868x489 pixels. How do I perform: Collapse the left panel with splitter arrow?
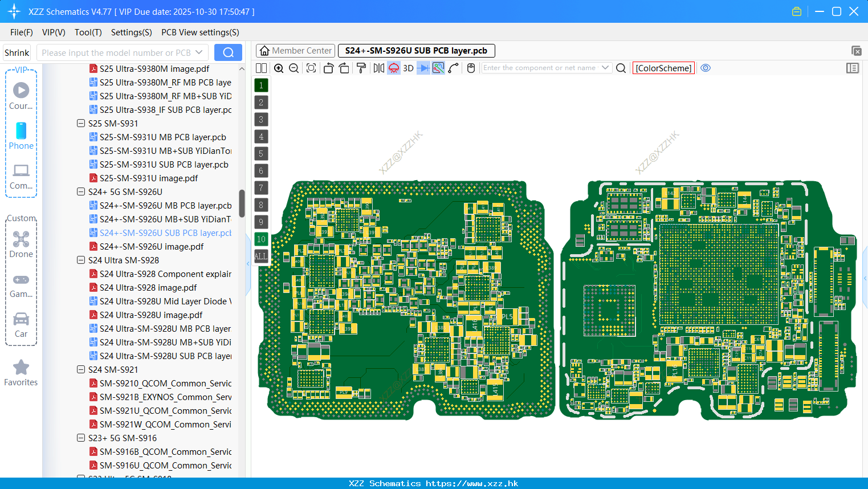(x=248, y=263)
